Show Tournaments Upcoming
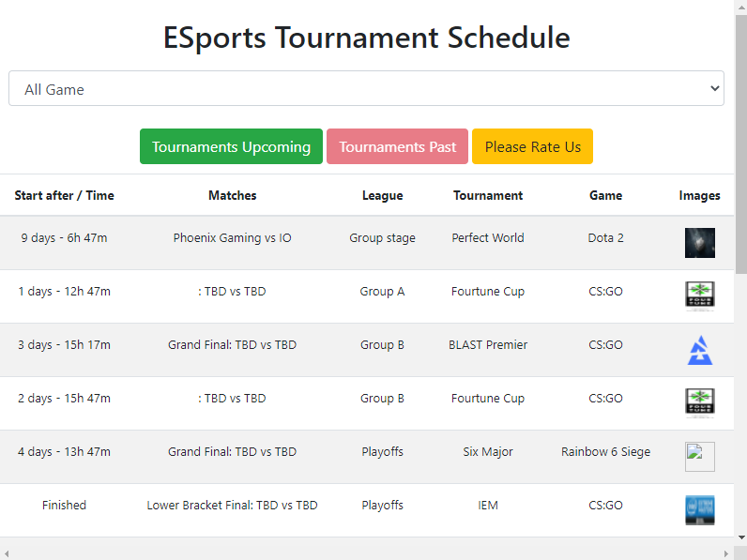 tap(231, 147)
